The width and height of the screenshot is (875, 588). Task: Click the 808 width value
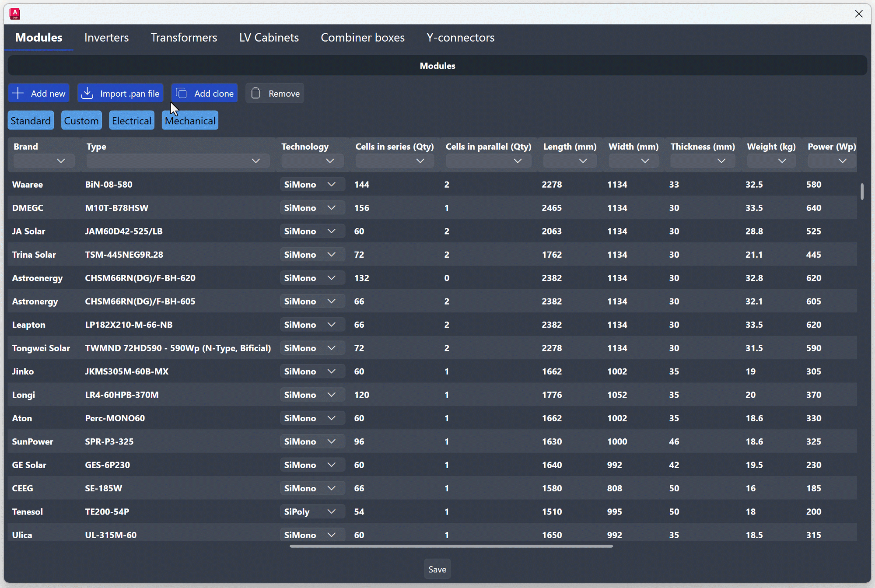614,488
